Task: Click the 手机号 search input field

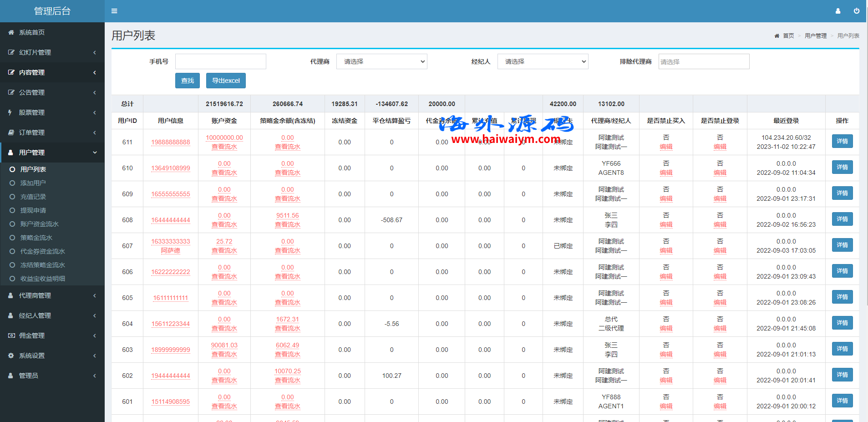Action: click(x=221, y=61)
